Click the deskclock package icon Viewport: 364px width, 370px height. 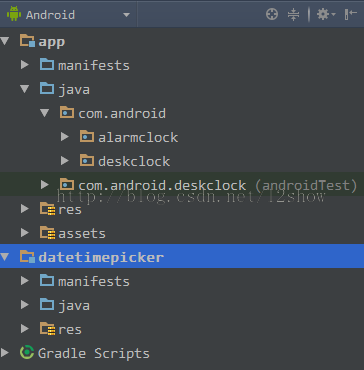pyautogui.click(x=87, y=160)
